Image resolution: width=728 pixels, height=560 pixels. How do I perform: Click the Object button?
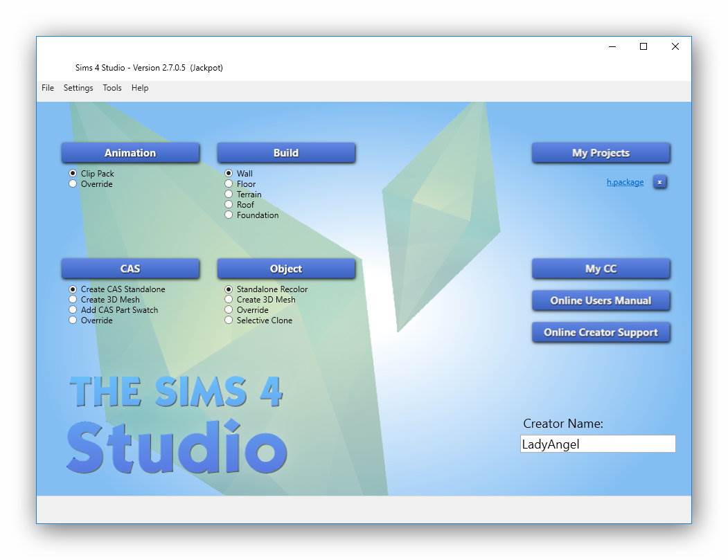[x=286, y=269]
